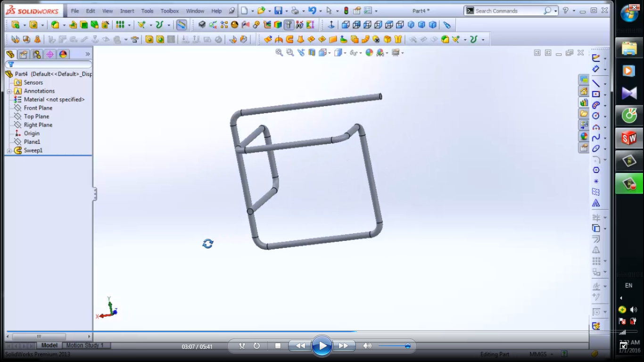Open the Insert menu

pos(127,11)
